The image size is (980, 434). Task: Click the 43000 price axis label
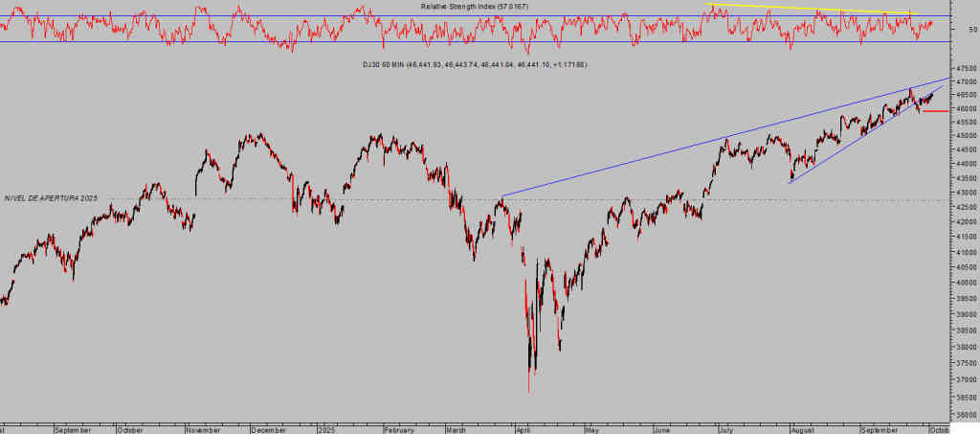coord(964,193)
